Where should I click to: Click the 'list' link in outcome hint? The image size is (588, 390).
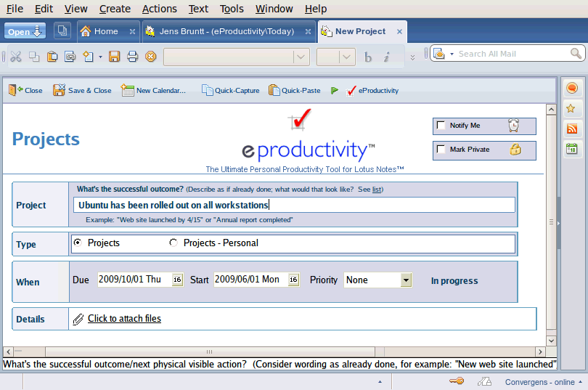tap(377, 190)
